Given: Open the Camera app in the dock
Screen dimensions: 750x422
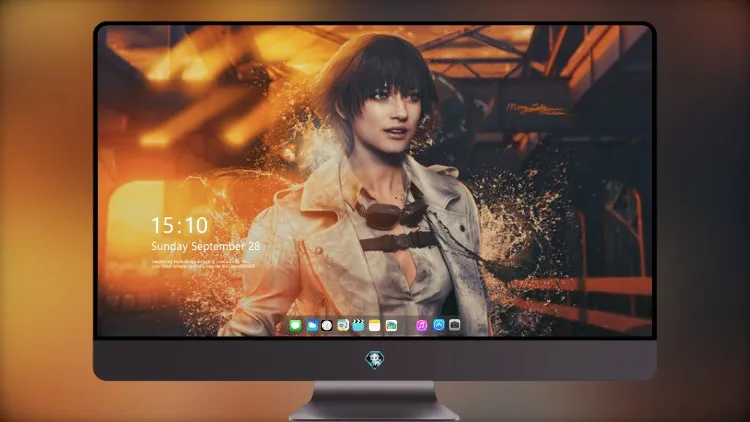Looking at the screenshot, I should tap(455, 325).
